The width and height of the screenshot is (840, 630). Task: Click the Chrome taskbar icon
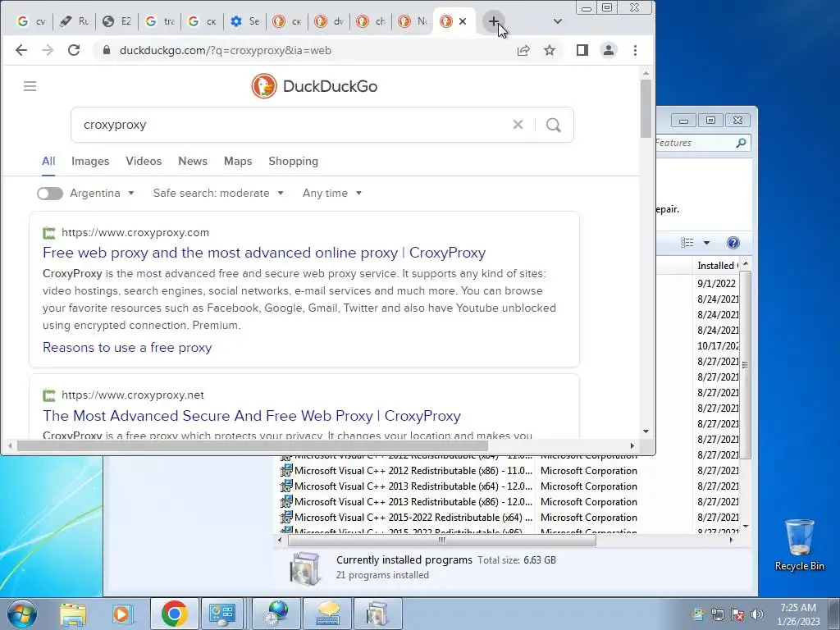click(174, 614)
